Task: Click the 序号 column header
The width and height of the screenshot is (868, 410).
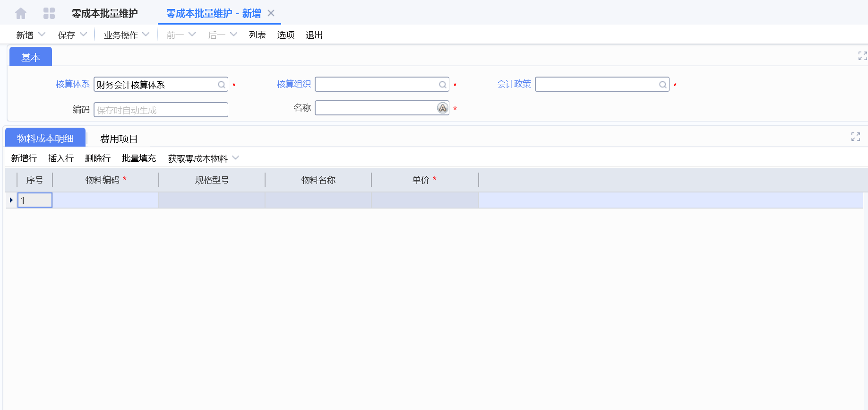Action: [x=35, y=180]
